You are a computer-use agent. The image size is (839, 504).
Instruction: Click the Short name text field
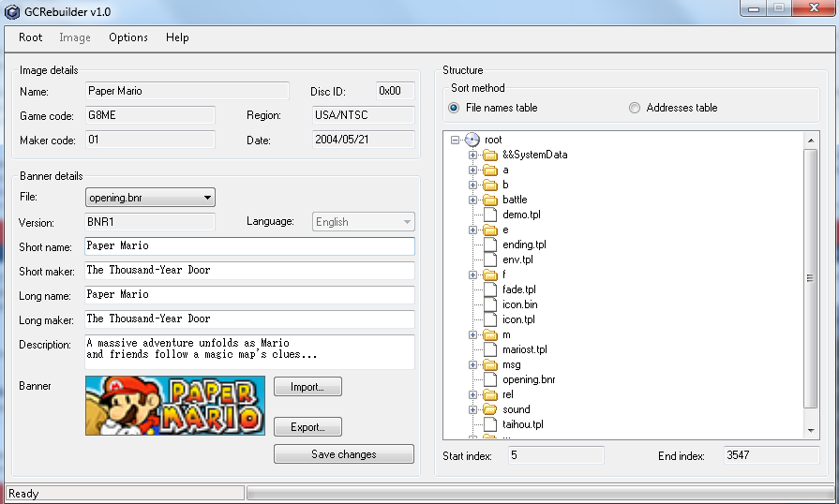[x=249, y=246]
